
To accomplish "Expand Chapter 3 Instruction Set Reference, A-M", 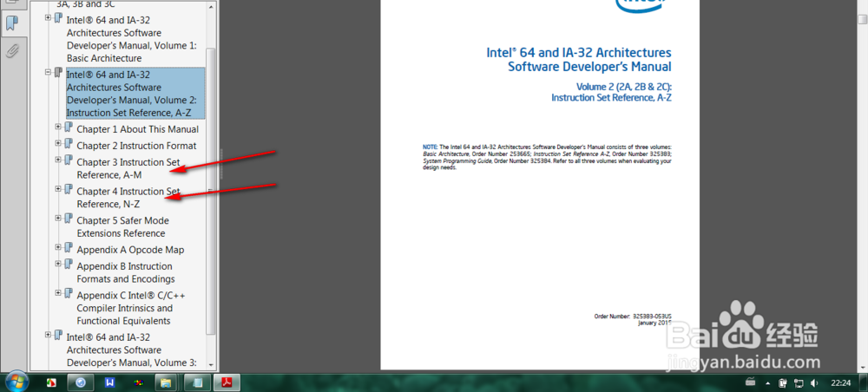I will click(x=58, y=160).
